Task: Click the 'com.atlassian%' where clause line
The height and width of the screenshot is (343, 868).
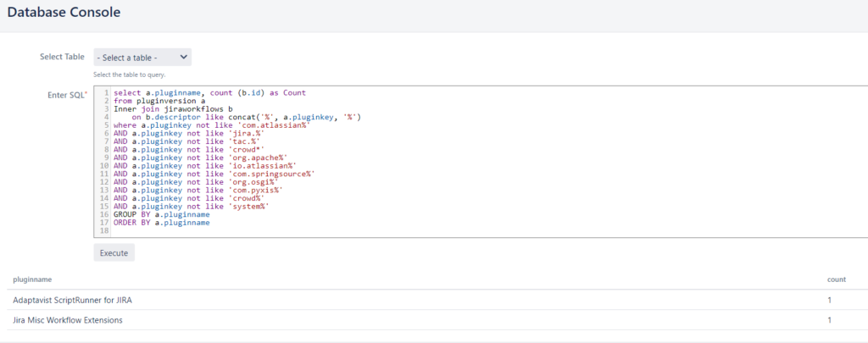Action: 212,125
